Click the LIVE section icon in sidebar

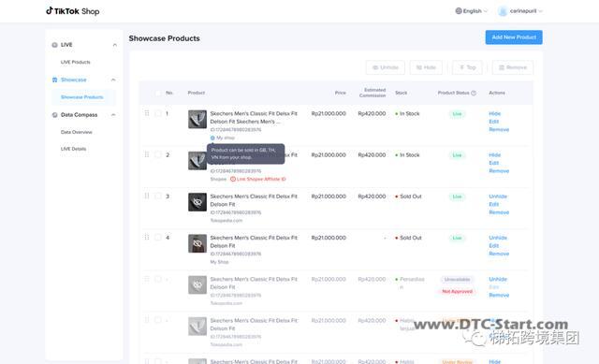[x=54, y=45]
